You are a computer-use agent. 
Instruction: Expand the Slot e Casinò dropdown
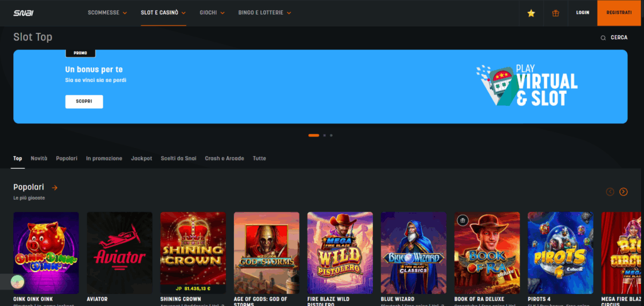point(163,13)
